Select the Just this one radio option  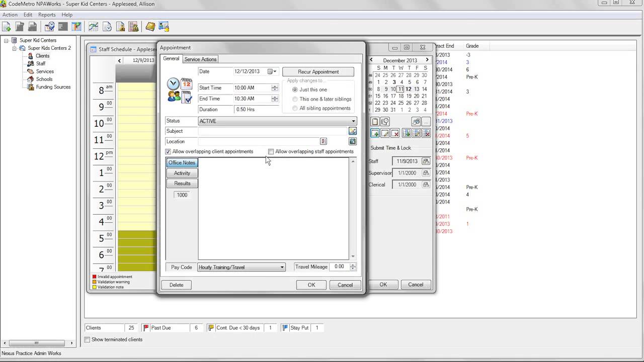295,89
